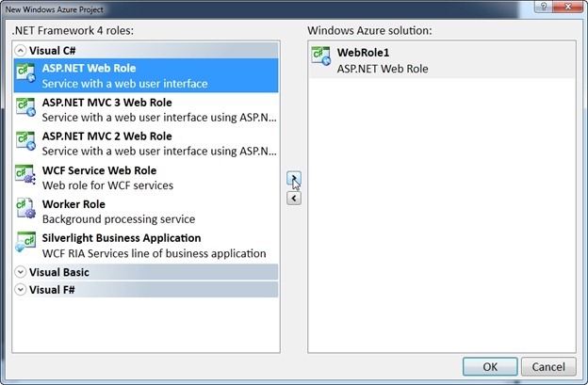Viewport: 588px width, 385px height.
Task: Confirm the dialog with OK
Action: pyautogui.click(x=490, y=367)
